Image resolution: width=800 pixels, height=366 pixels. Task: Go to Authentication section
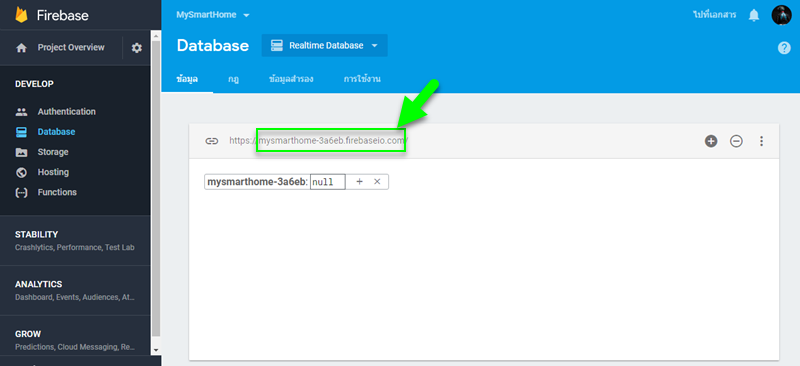66,112
